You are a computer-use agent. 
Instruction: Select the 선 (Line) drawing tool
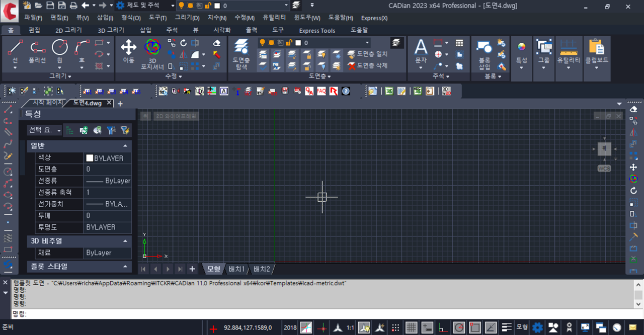point(15,48)
